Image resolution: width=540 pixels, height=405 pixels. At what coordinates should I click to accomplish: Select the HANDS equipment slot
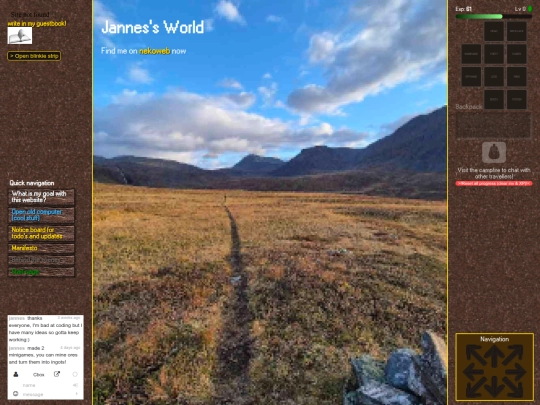(517, 54)
